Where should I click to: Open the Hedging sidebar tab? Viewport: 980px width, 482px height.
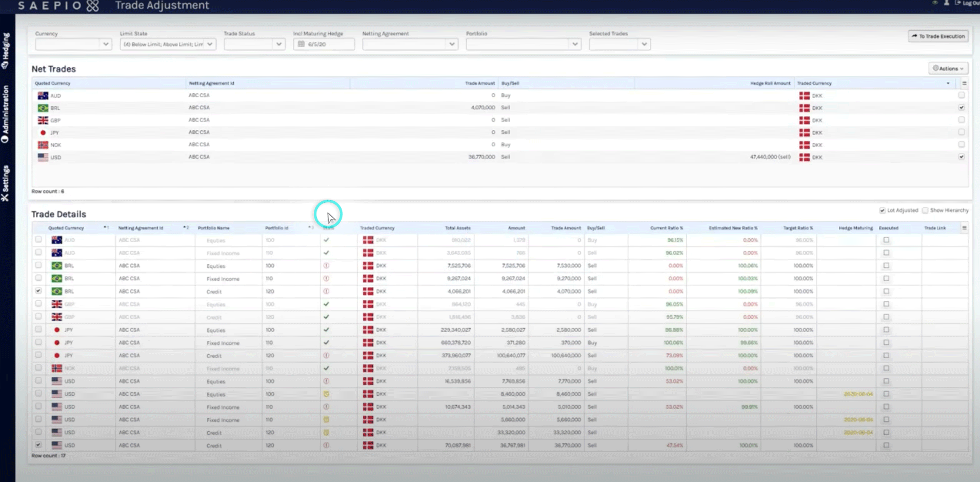(x=6, y=51)
